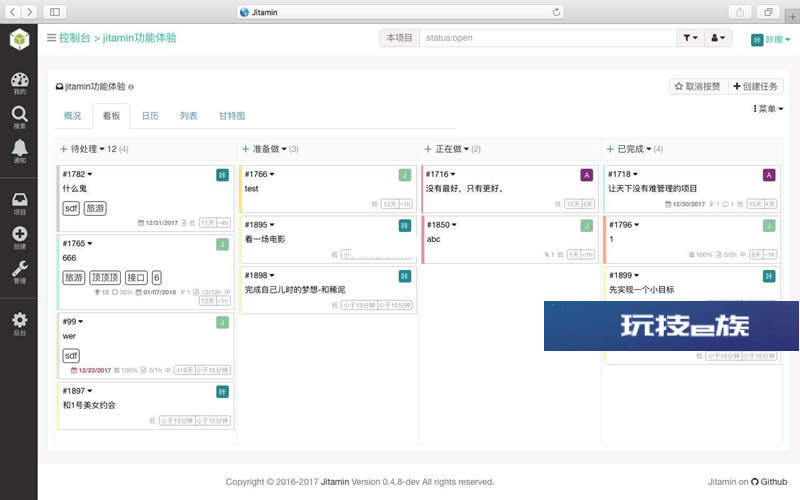Open the filter funnel dropdown

tap(690, 38)
